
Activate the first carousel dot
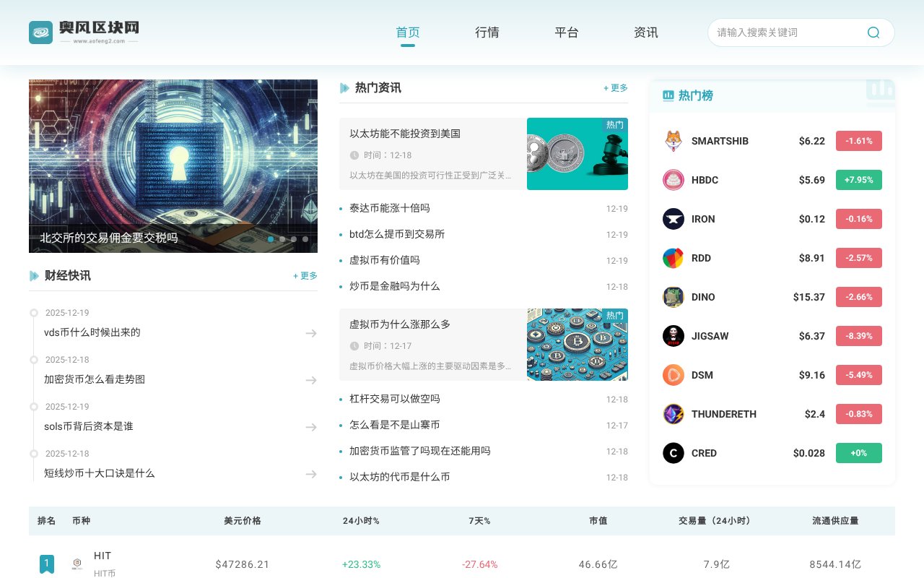pyautogui.click(x=271, y=239)
